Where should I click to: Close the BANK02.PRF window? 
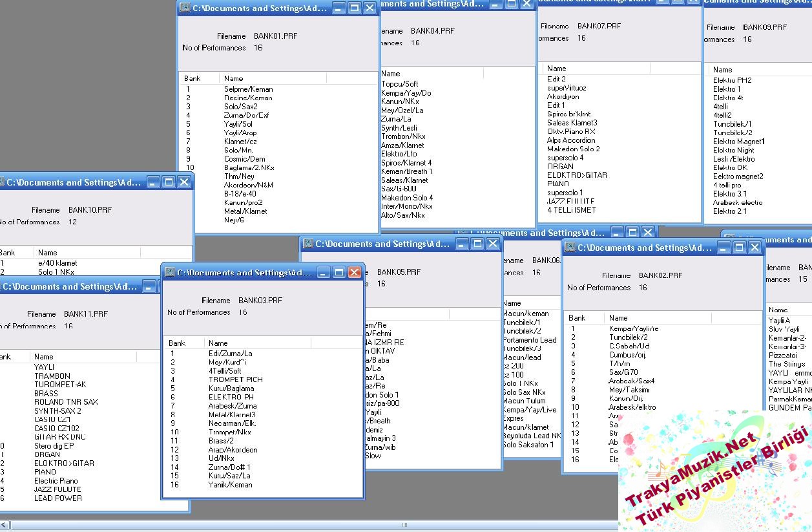tap(754, 248)
